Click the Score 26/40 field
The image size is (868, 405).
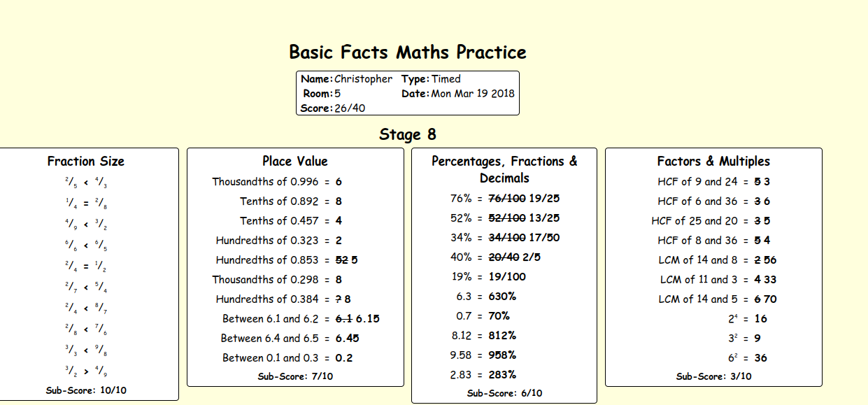pos(333,108)
